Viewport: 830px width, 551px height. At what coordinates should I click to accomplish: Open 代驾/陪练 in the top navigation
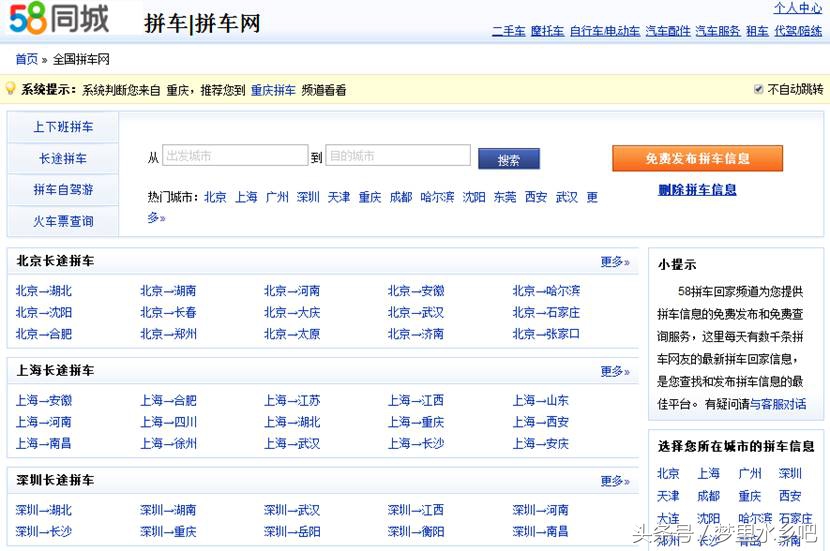click(x=798, y=31)
